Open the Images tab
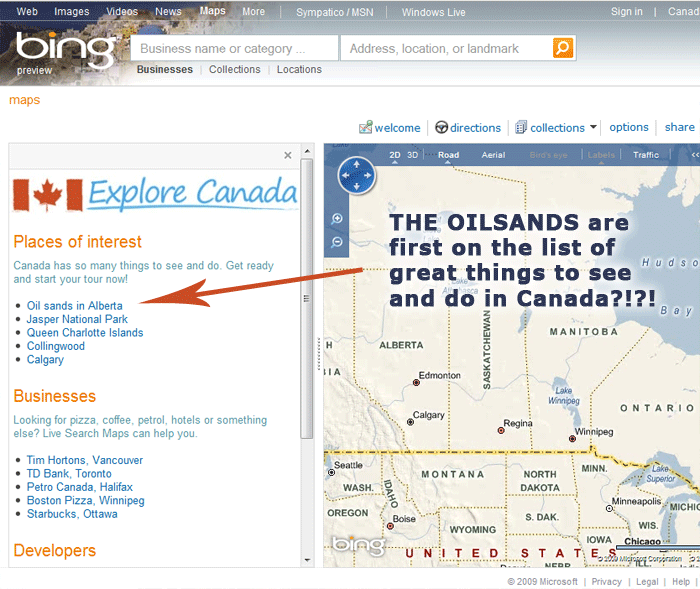This screenshot has height=589, width=700. click(x=71, y=12)
